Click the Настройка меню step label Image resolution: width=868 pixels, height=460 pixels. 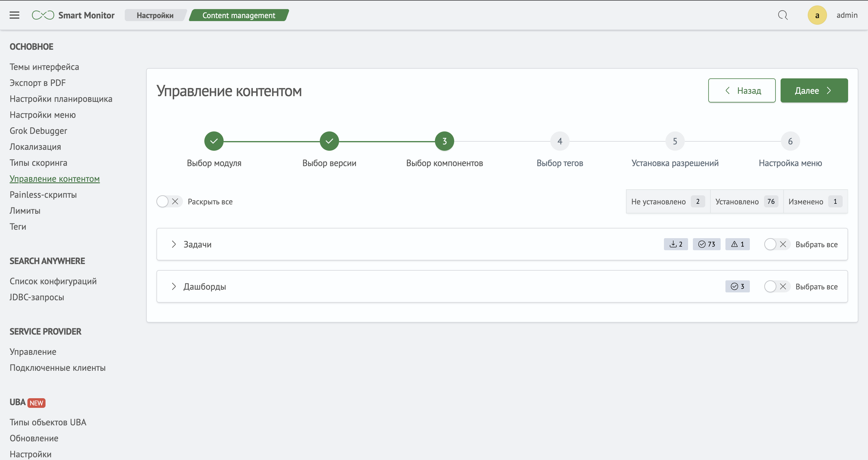[790, 163]
